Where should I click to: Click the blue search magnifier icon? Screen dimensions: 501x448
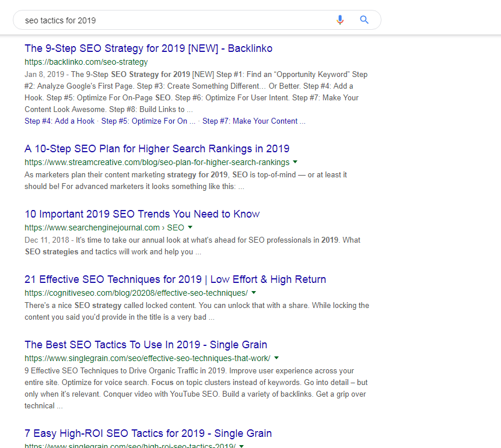pos(365,20)
